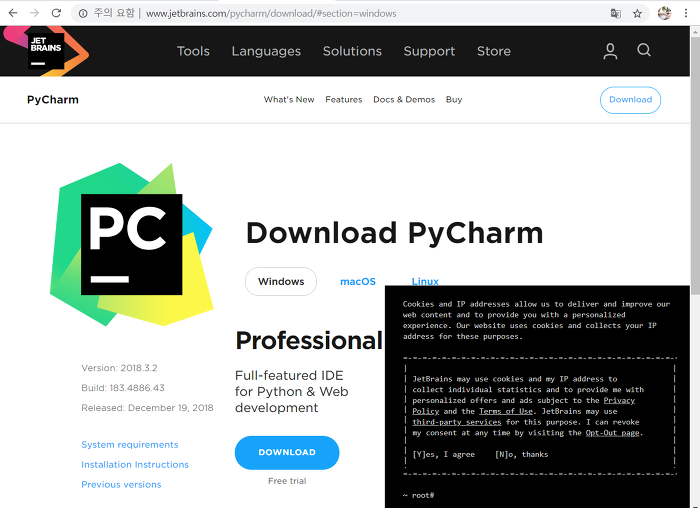Reload the page with refresh icon
This screenshot has width=700, height=508.
[56, 13]
